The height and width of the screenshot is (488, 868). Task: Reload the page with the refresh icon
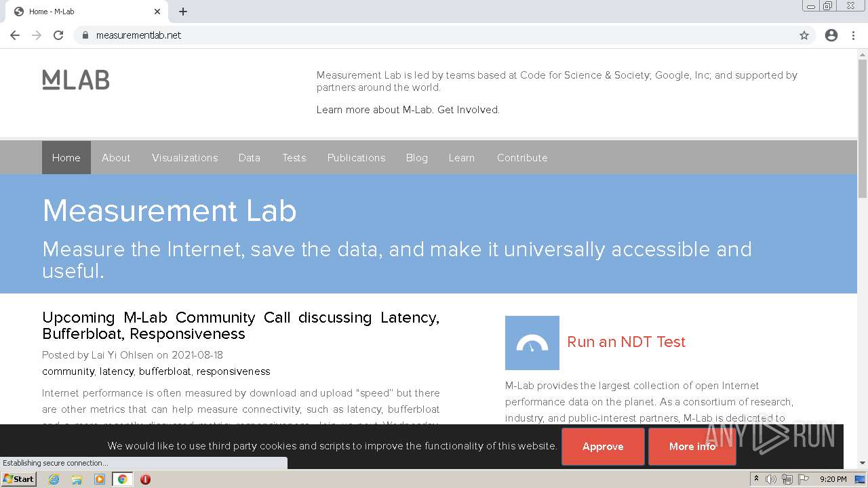[58, 35]
